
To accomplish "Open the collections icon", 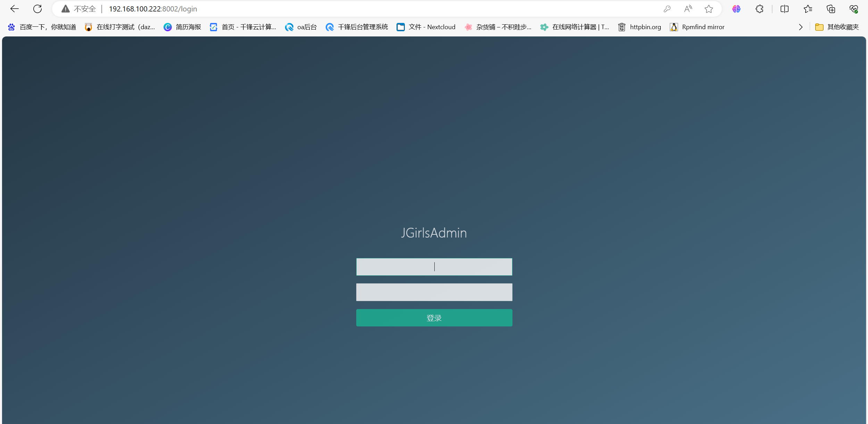I will coord(831,9).
